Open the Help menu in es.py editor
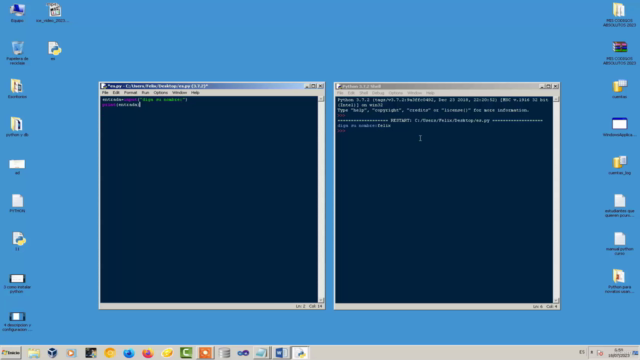 coord(195,93)
